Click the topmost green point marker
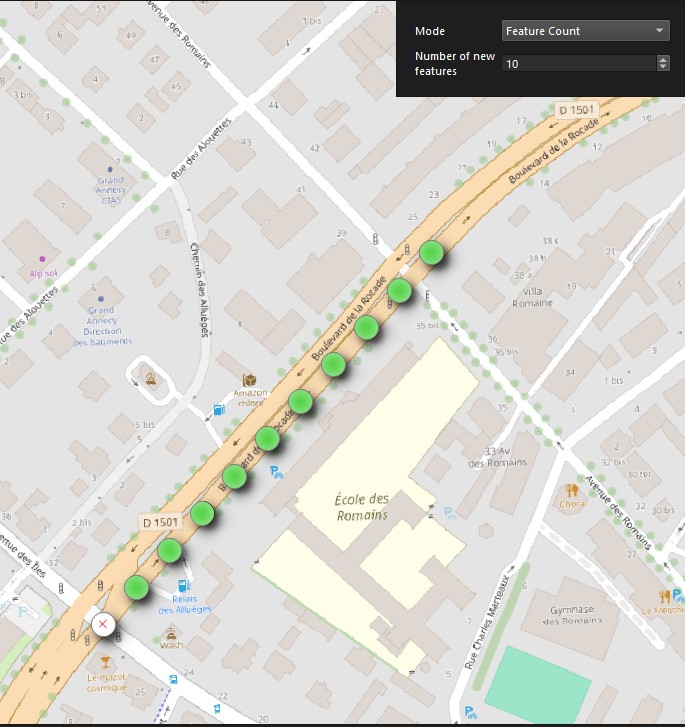 431,253
